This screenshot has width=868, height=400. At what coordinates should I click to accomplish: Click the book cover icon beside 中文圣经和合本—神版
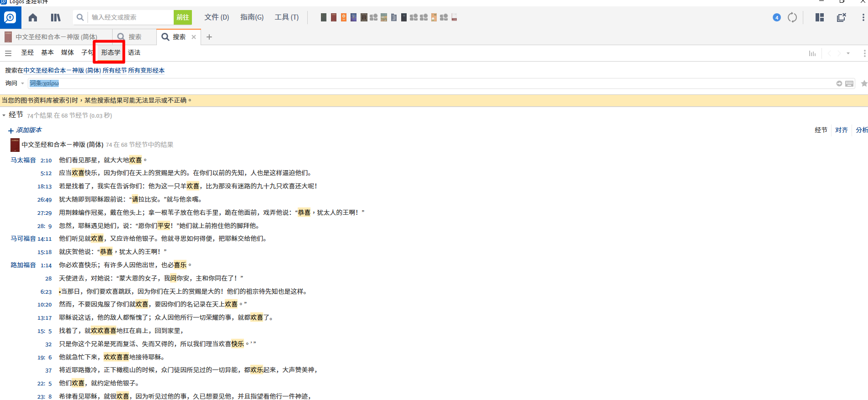15,145
